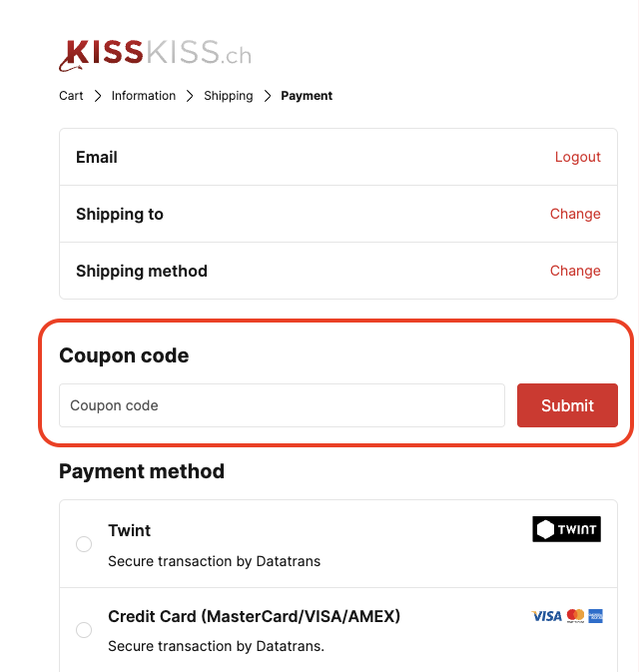Select the Credit Card radio button
Image resolution: width=639 pixels, height=672 pixels.
click(84, 630)
